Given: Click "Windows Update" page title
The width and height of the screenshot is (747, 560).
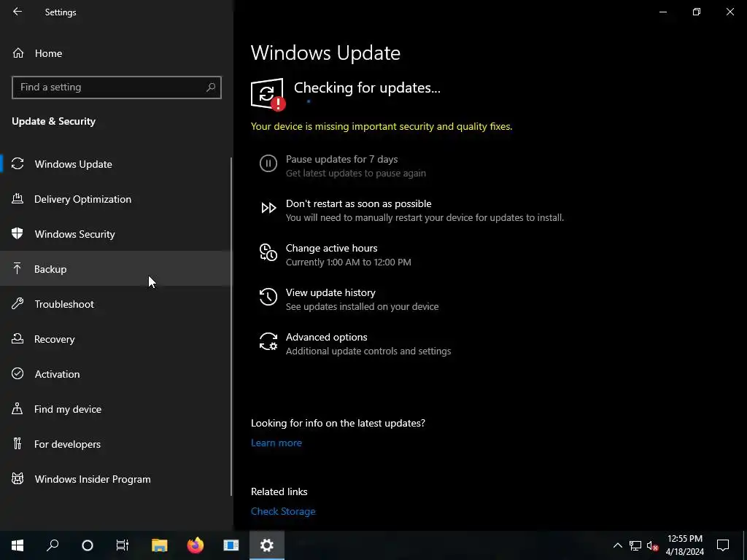Looking at the screenshot, I should point(325,52).
